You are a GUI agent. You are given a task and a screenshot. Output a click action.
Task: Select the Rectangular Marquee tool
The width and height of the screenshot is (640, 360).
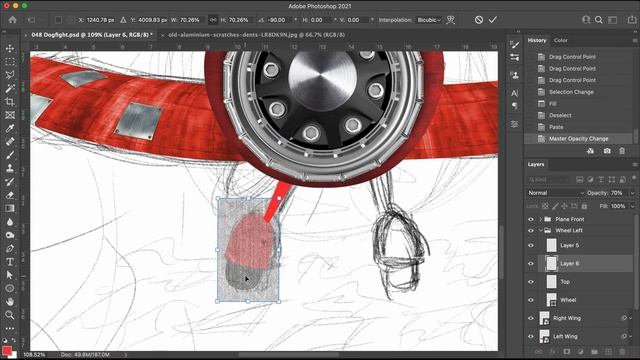[10, 62]
